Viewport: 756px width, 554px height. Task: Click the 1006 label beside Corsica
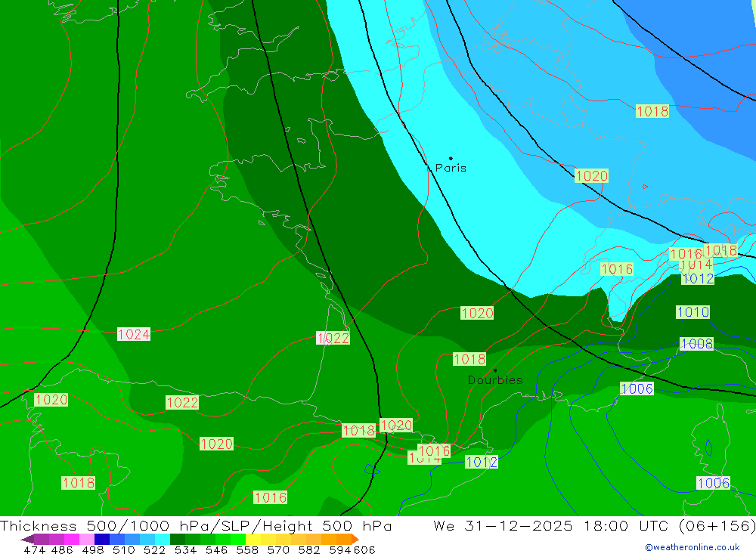(x=714, y=483)
